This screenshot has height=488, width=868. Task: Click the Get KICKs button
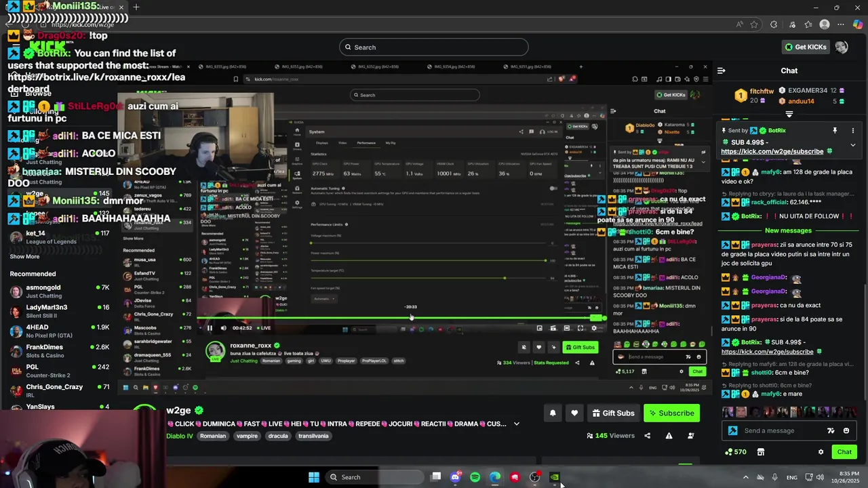coord(806,47)
